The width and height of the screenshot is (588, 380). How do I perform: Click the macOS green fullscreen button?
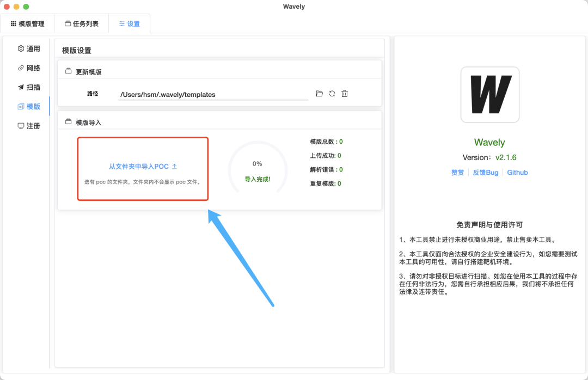[x=26, y=7]
